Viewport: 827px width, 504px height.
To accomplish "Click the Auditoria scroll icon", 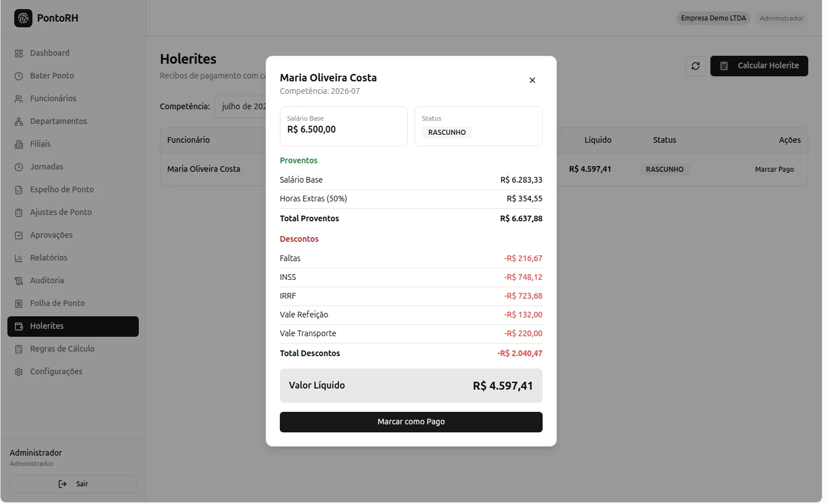I will 19,280.
